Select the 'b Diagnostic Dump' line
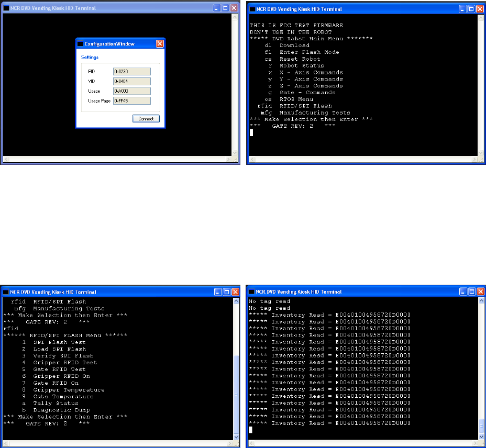 [x=56, y=410]
